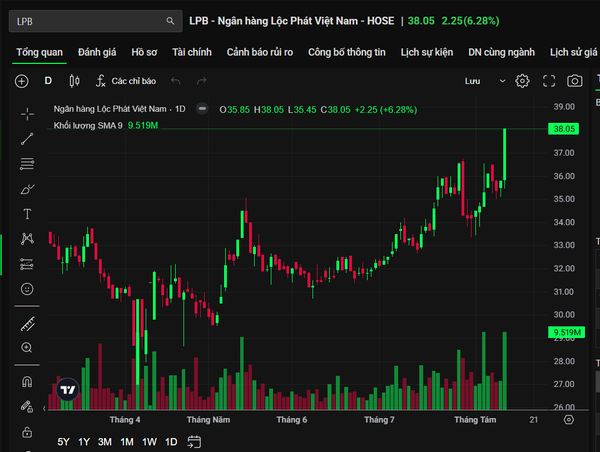The height and width of the screenshot is (452, 600).
Task: Select the Fibonacci/horizontal lines tool
Action: pos(27,164)
